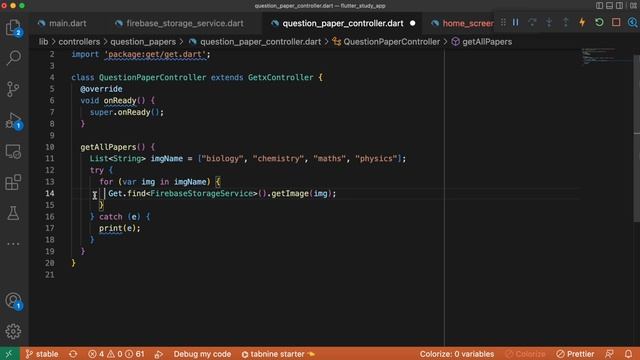Click the getAllPapers() method name in code

pyautogui.click(x=108, y=147)
